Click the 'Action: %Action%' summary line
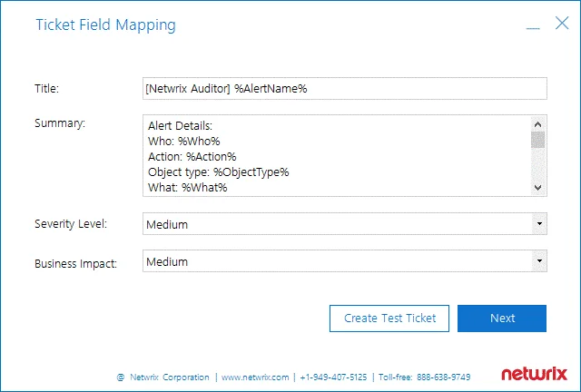The height and width of the screenshot is (392, 581). pos(192,157)
